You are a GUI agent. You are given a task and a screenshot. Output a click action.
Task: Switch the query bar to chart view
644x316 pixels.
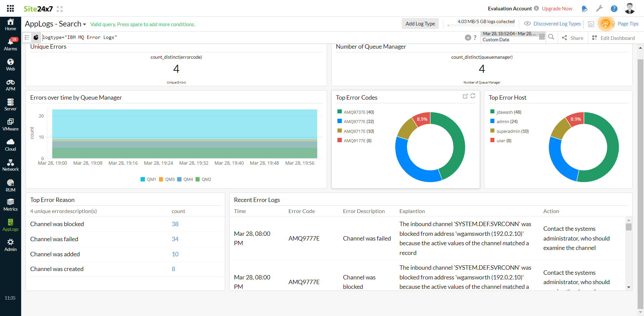pos(36,37)
